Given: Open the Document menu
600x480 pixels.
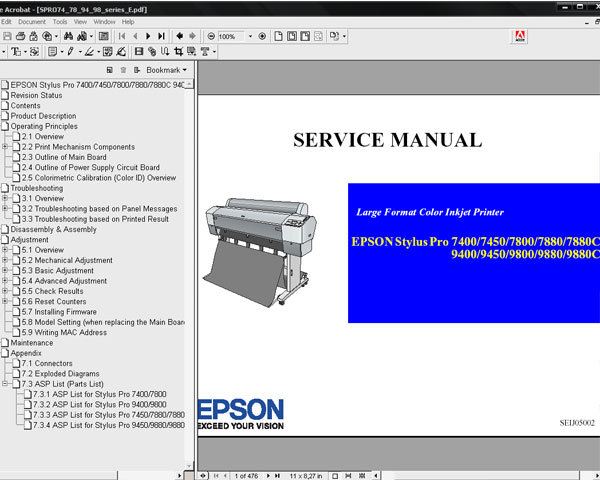Looking at the screenshot, I should pyautogui.click(x=31, y=21).
